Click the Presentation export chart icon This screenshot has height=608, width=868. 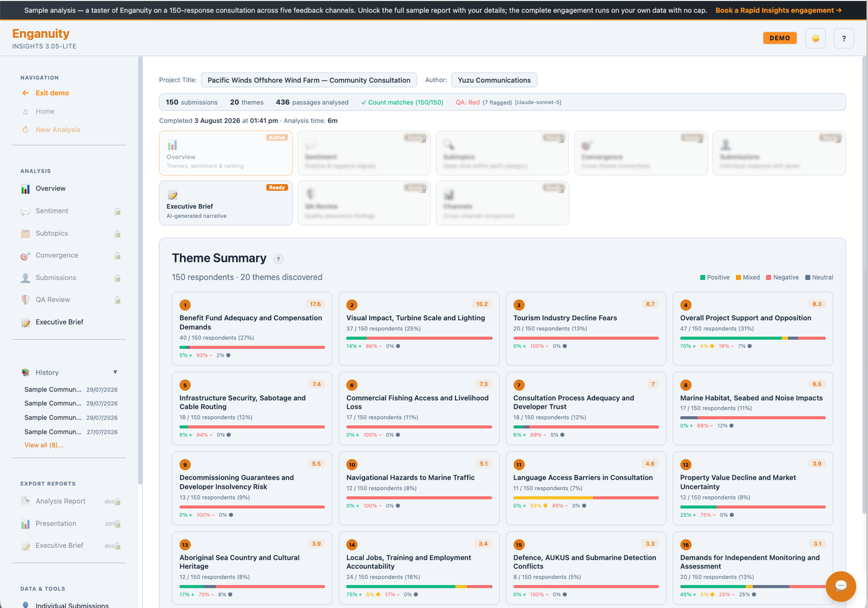pyautogui.click(x=25, y=524)
